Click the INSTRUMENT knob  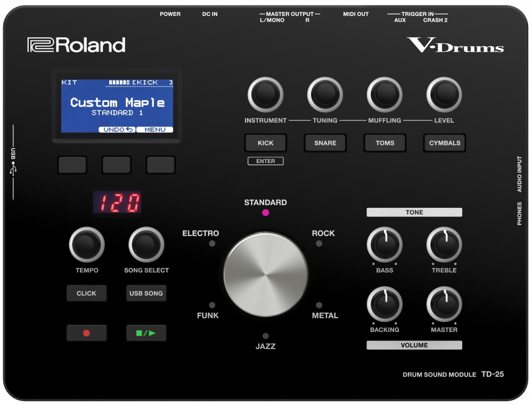265,95
